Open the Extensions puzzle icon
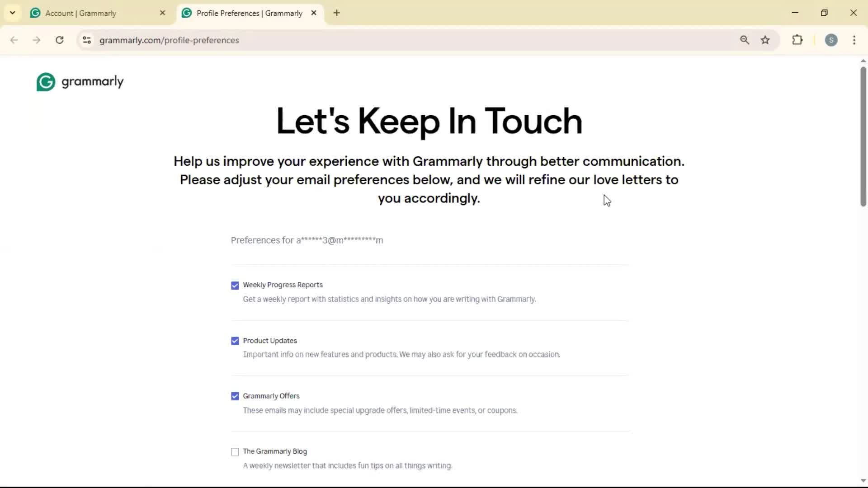 797,40
